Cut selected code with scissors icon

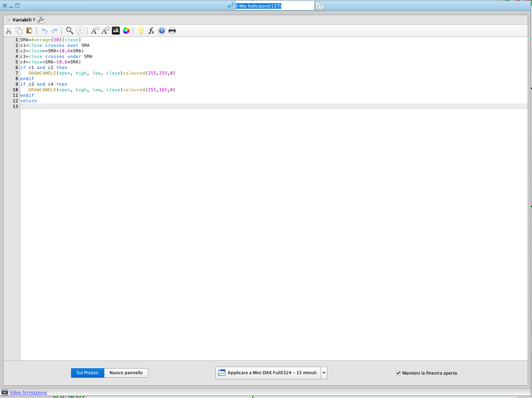9,31
